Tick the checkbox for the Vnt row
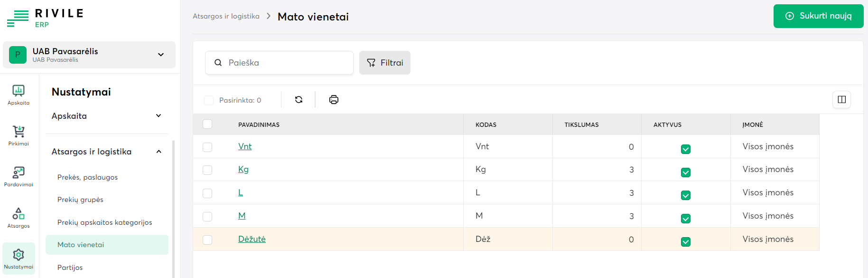Viewport: 868px width, 278px height. (x=207, y=147)
